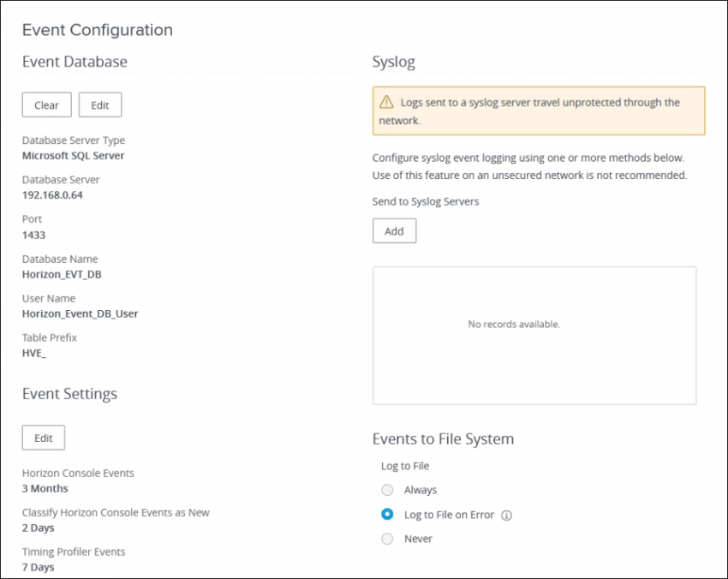Select the Log to File on Error option
Viewport: 728px width, 579px height.
[x=387, y=515]
